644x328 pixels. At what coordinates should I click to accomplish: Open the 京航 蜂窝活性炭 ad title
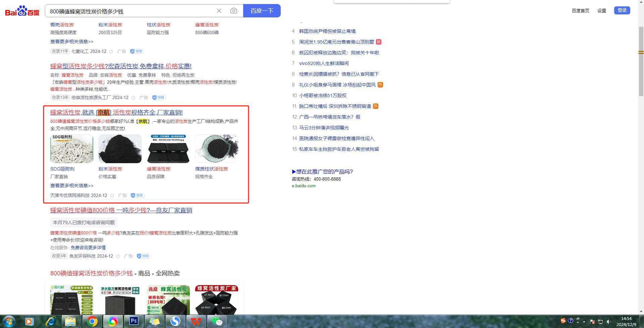116,113
